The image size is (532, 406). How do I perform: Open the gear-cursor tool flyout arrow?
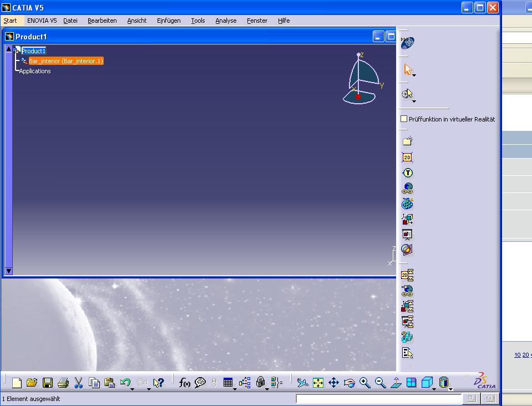[x=414, y=101]
